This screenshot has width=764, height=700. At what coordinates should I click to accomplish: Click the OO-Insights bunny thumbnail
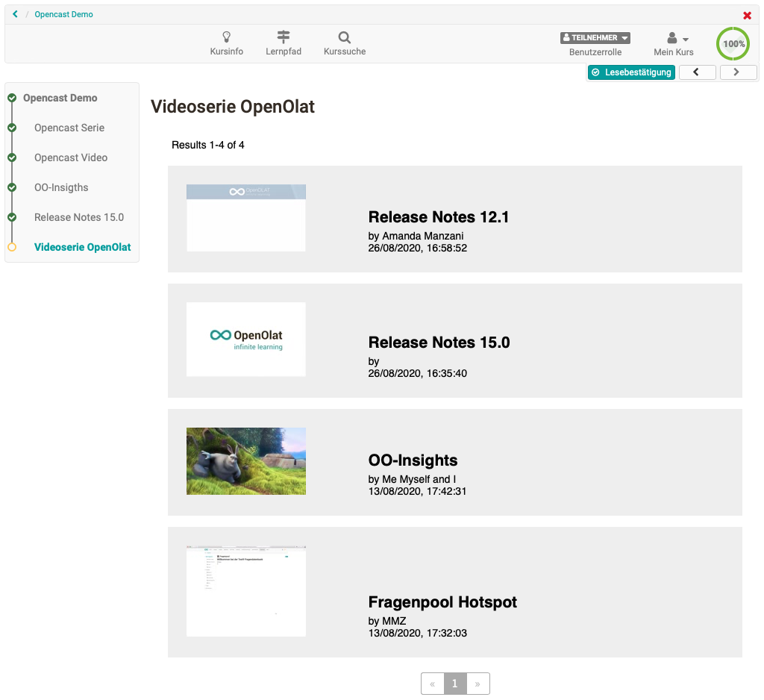pos(246,461)
